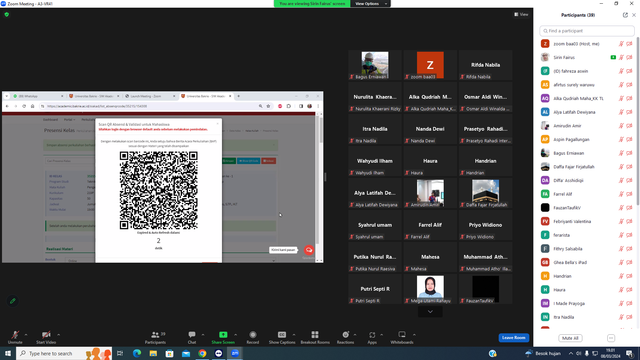Expand video options arrow next to Start Video
Screen dimensions: 640x360
(x=59, y=335)
